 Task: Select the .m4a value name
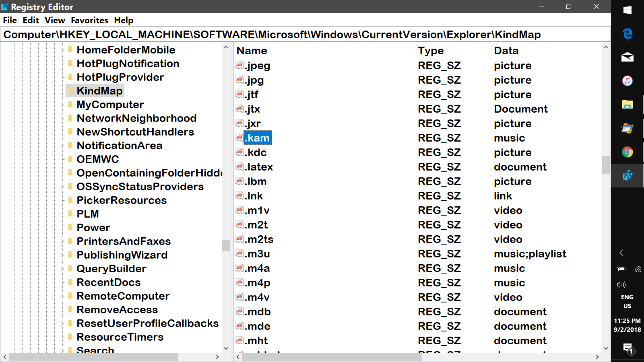click(258, 268)
